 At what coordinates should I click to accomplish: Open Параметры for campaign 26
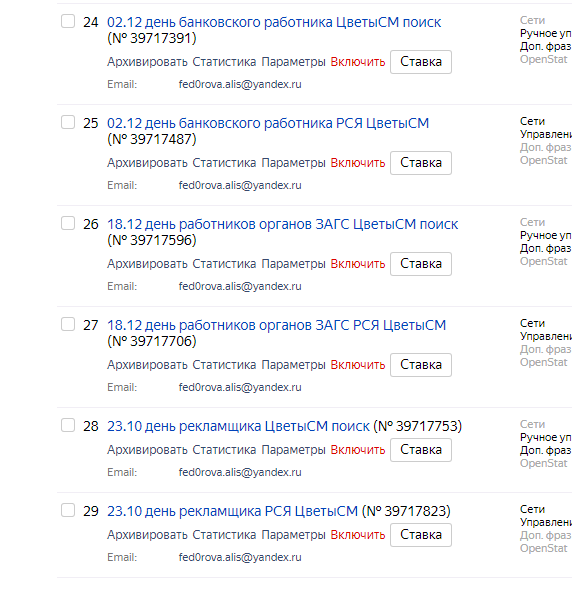pyautogui.click(x=294, y=264)
